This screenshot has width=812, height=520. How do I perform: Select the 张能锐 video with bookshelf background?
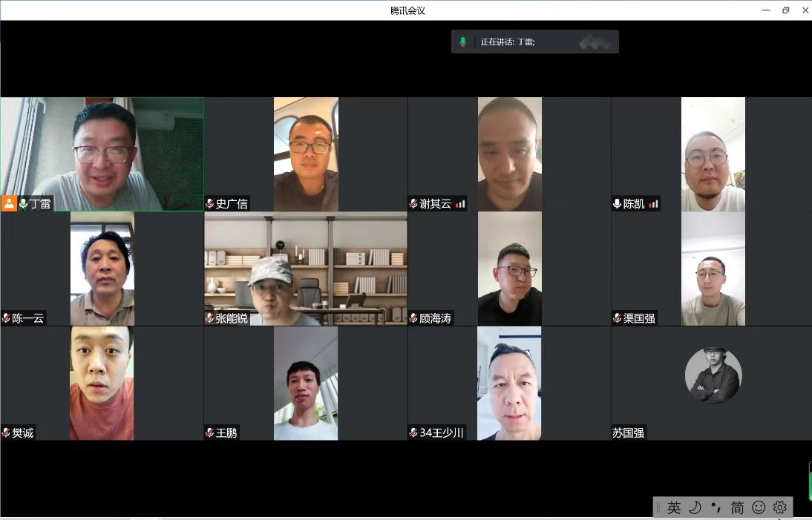tap(306, 269)
